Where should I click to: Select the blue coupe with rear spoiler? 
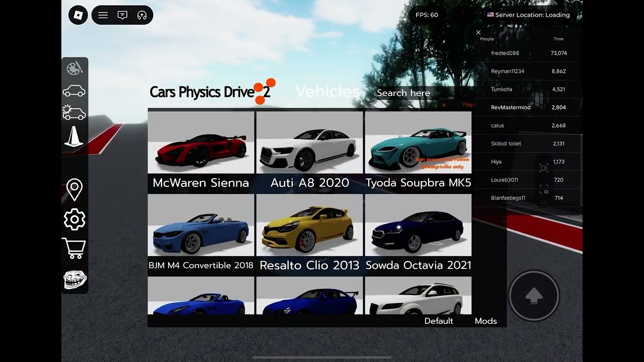pyautogui.click(x=309, y=296)
